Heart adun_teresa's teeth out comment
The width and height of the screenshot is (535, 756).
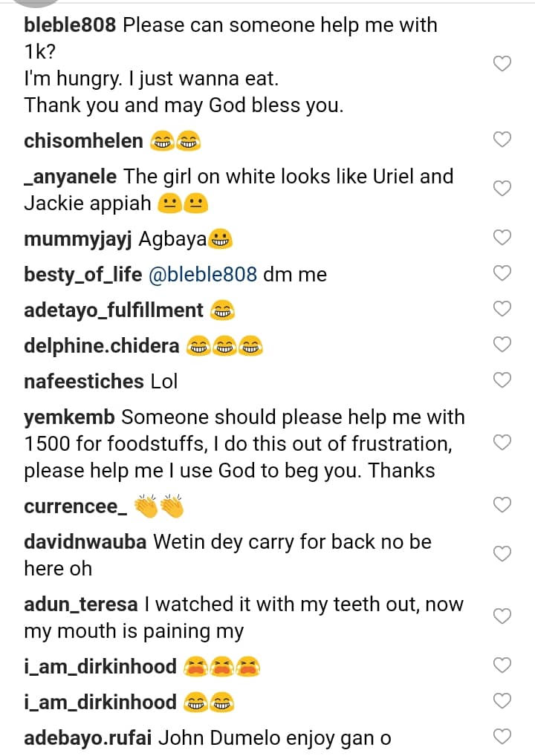click(502, 616)
